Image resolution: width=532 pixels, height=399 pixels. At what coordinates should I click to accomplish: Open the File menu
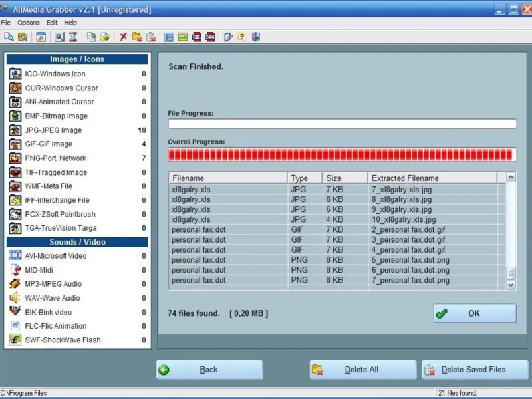(6, 23)
